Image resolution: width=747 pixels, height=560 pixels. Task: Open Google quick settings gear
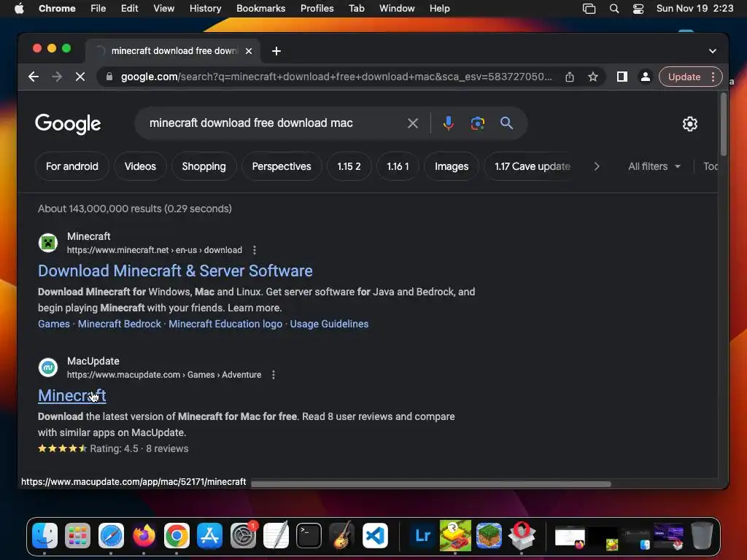coord(690,124)
